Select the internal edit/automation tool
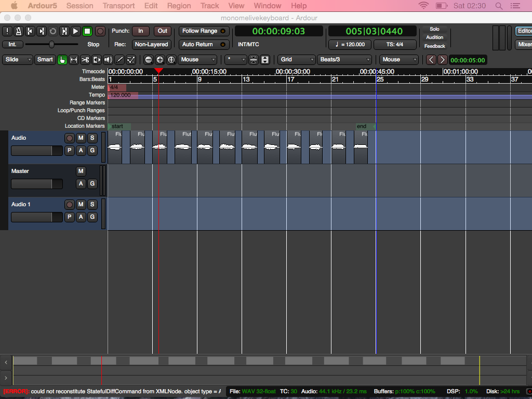 point(131,60)
